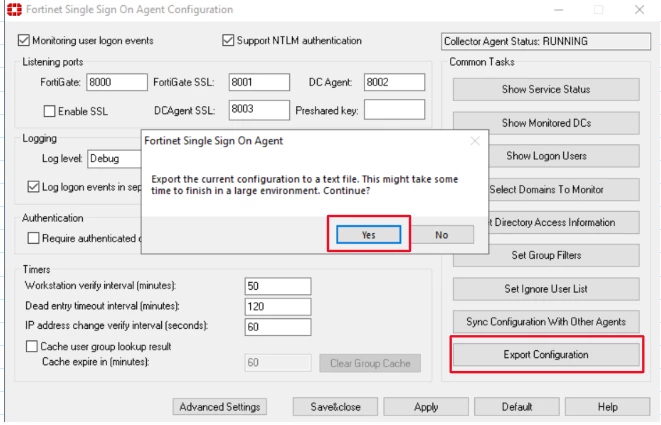Click Show Service Status button
Image resolution: width=661 pixels, height=425 pixels.
546,89
